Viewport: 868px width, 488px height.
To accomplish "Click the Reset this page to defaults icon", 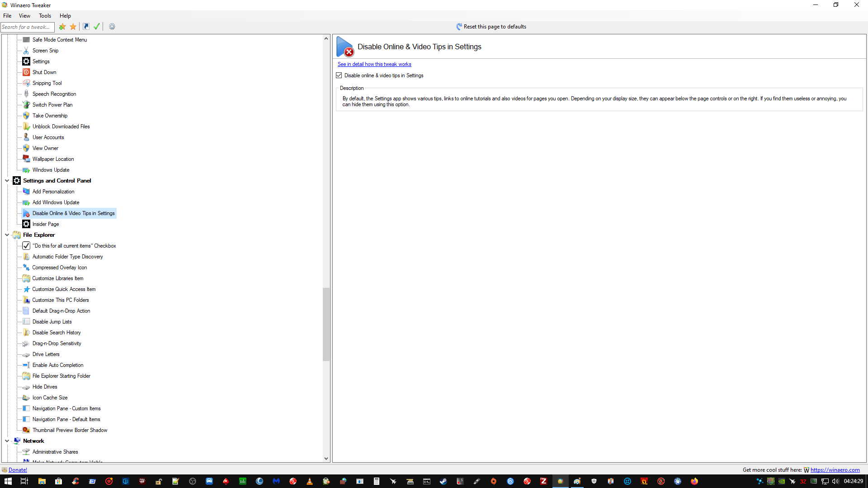I will click(459, 27).
